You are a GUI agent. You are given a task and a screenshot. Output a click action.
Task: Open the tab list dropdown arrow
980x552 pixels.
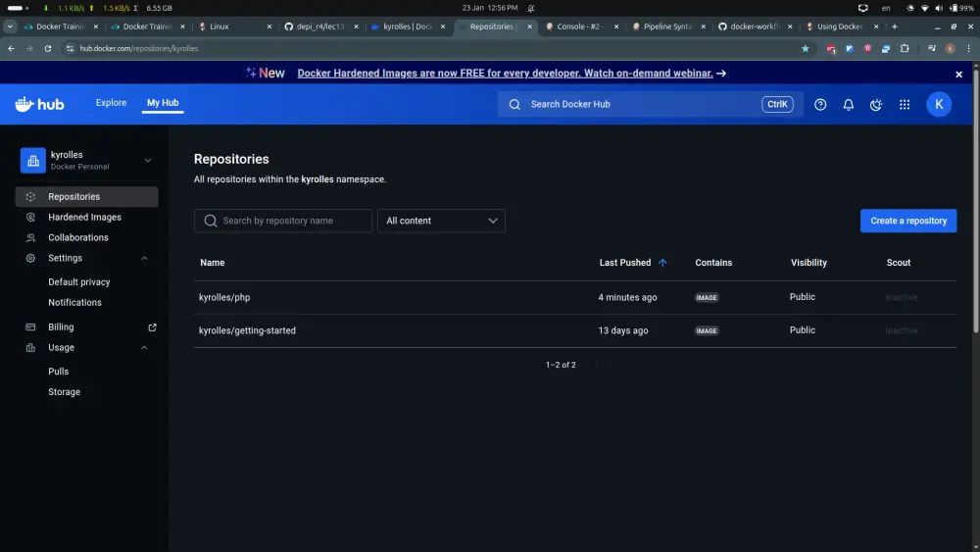10,26
